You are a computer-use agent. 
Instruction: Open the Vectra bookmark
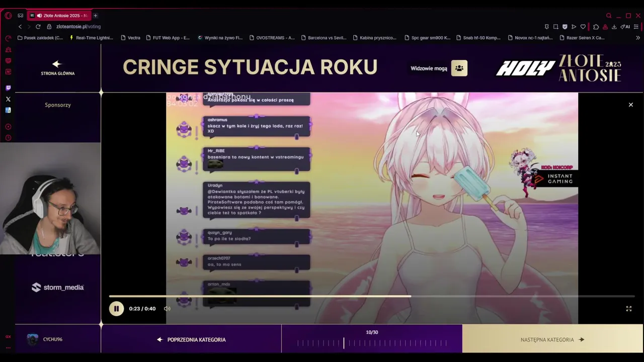[131, 38]
